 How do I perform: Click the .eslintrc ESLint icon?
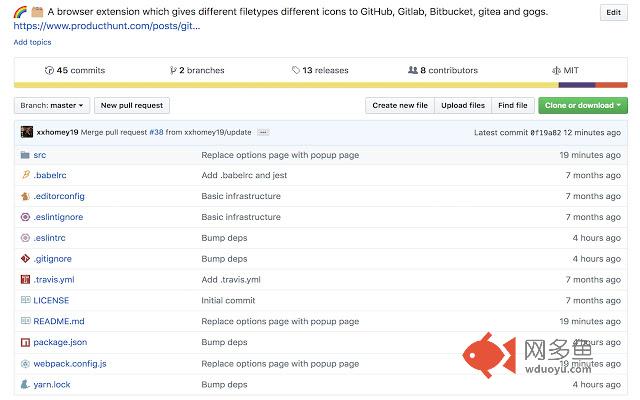25,238
